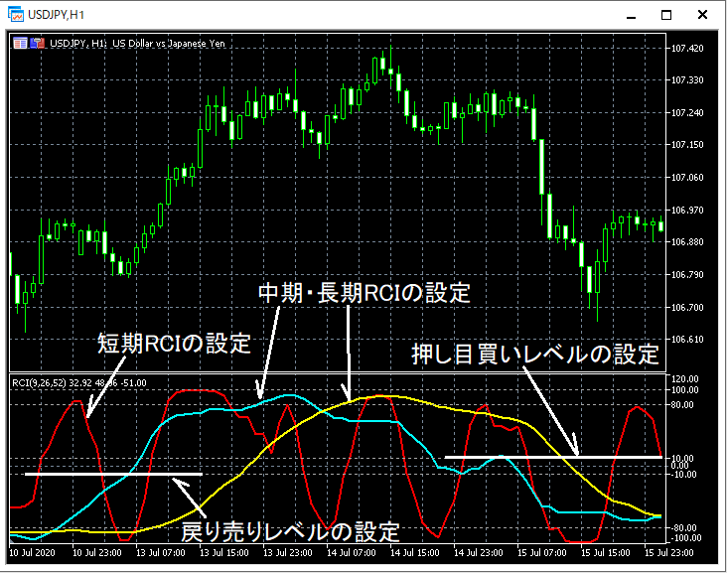Click the 'US Dollar vs Japanese Yen' chart header
The height and width of the screenshot is (573, 728).
169,43
